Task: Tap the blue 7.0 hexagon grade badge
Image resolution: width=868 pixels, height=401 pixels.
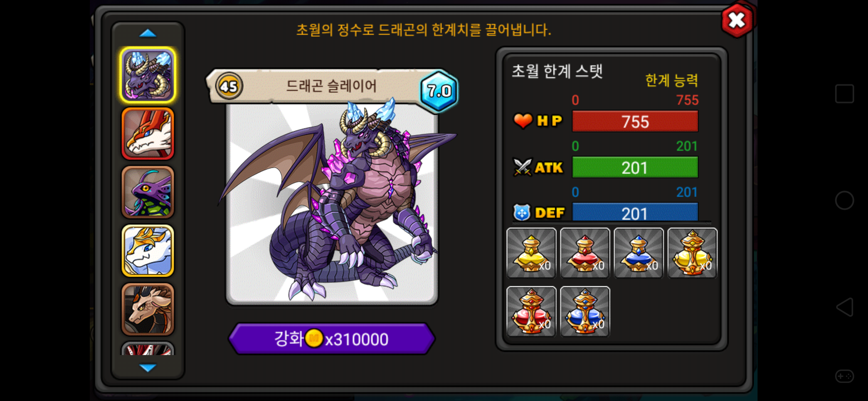Action: 439,91
